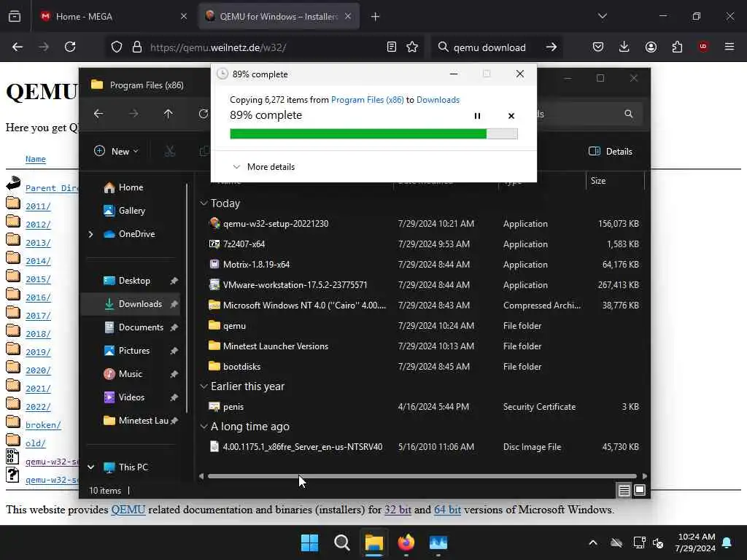
Task: Pause the file copy operation
Action: coord(477,116)
